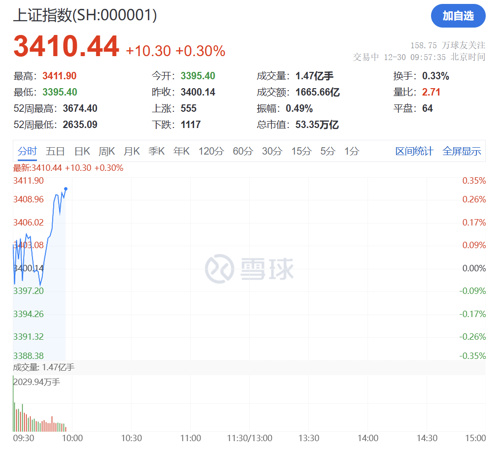Click the 10:00 time axis label

point(72,438)
